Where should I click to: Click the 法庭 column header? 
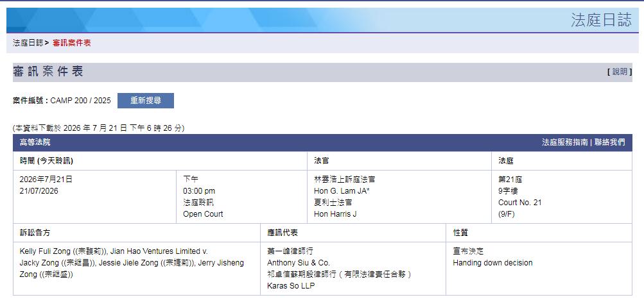506,161
